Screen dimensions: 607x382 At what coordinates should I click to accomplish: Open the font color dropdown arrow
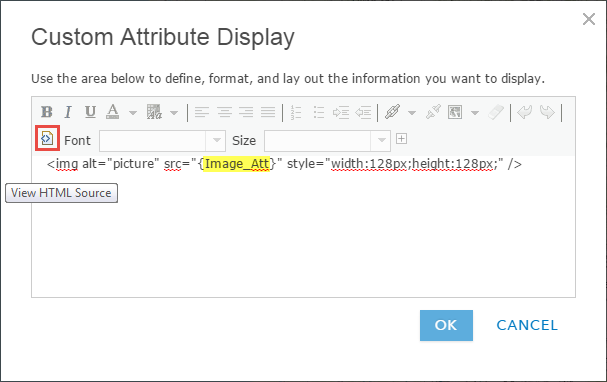click(x=133, y=113)
